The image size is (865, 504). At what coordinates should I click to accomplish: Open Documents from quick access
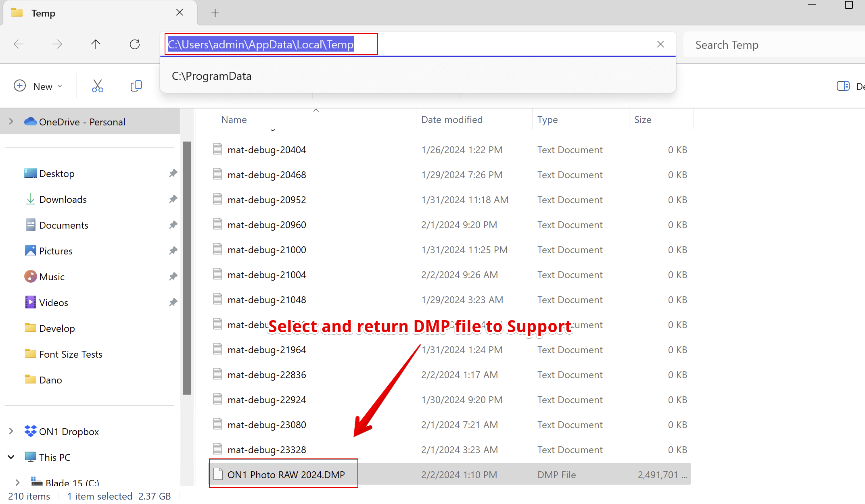pos(63,225)
